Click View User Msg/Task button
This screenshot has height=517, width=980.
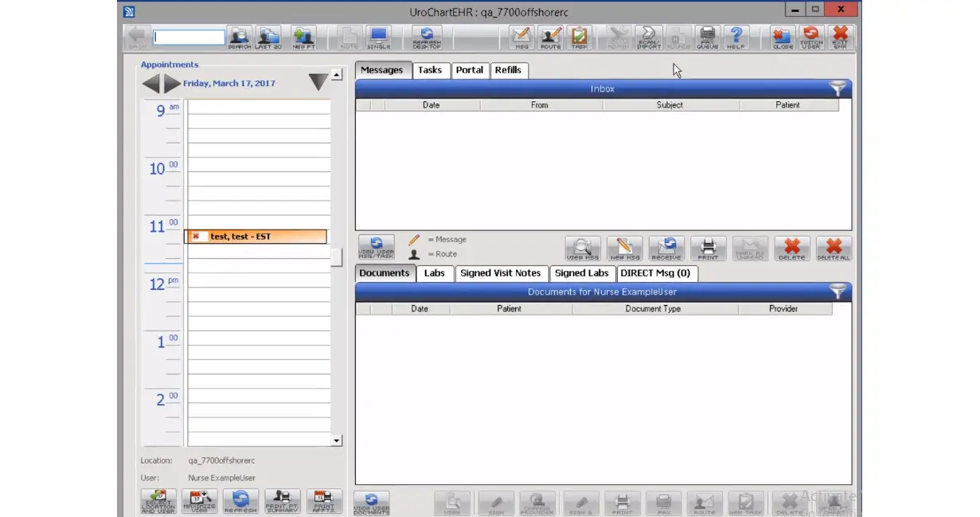point(376,249)
